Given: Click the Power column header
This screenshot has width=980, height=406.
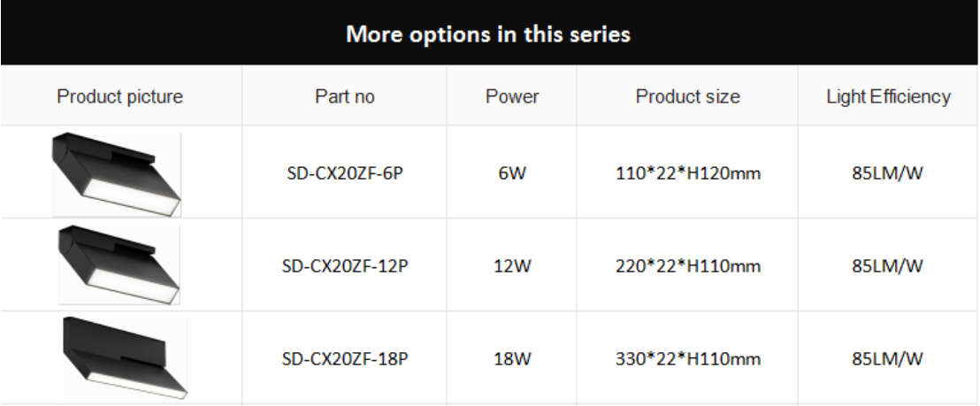Looking at the screenshot, I should coord(512,96).
